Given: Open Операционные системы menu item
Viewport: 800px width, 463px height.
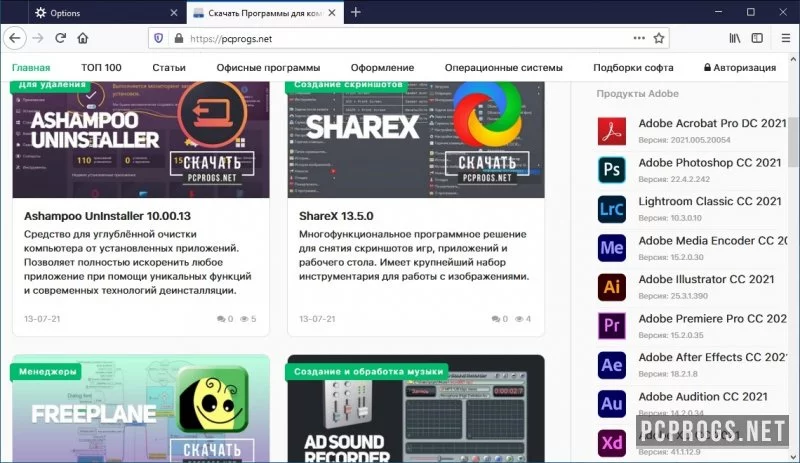Looking at the screenshot, I should click(x=504, y=68).
